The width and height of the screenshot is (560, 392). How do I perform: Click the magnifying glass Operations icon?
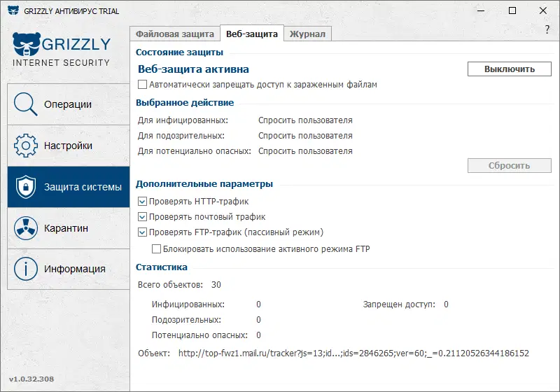tap(25, 104)
